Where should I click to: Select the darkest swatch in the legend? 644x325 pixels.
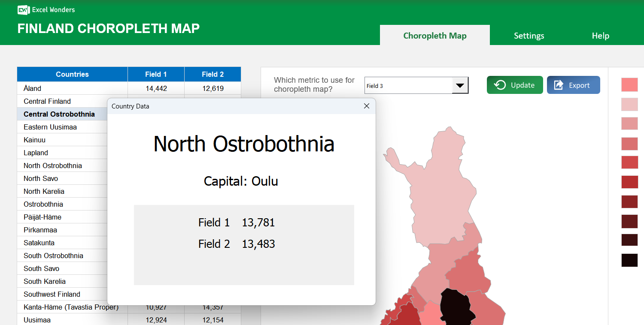629,260
